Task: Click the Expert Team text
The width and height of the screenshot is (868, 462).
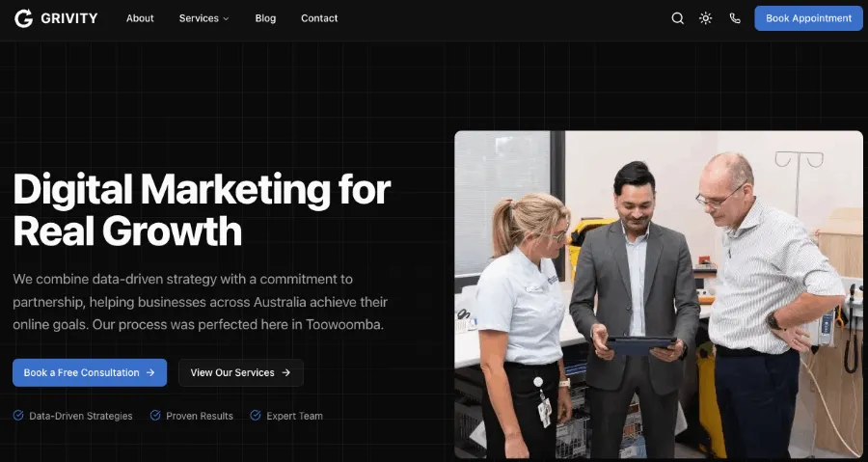Action: (294, 416)
